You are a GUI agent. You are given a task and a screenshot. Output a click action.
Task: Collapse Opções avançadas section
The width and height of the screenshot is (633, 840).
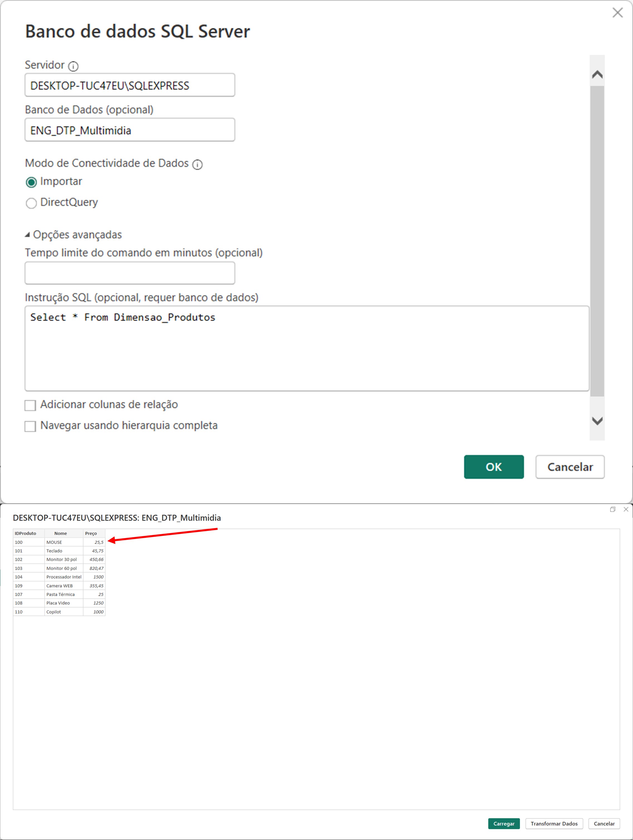[x=27, y=235]
